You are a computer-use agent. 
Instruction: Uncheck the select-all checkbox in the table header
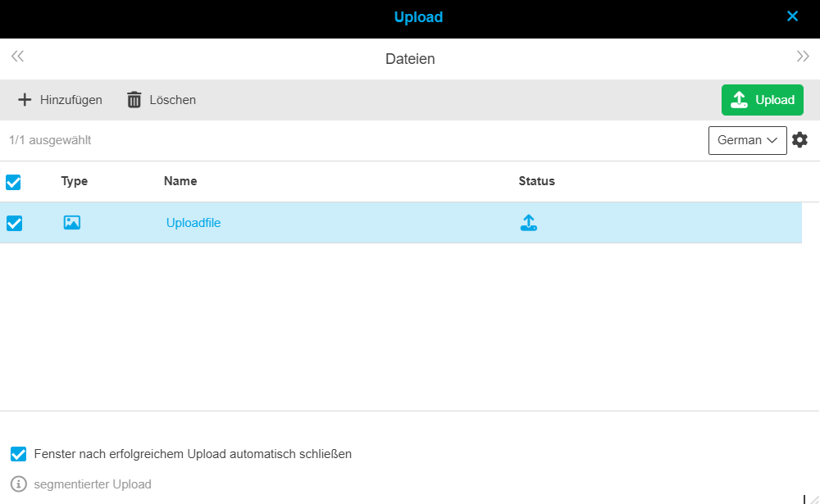point(13,181)
